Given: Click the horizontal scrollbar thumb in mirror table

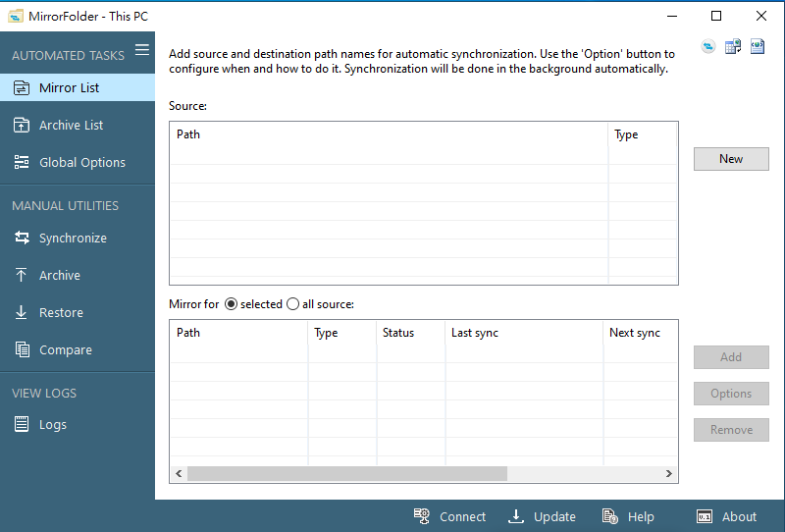Looking at the screenshot, I should coord(346,473).
